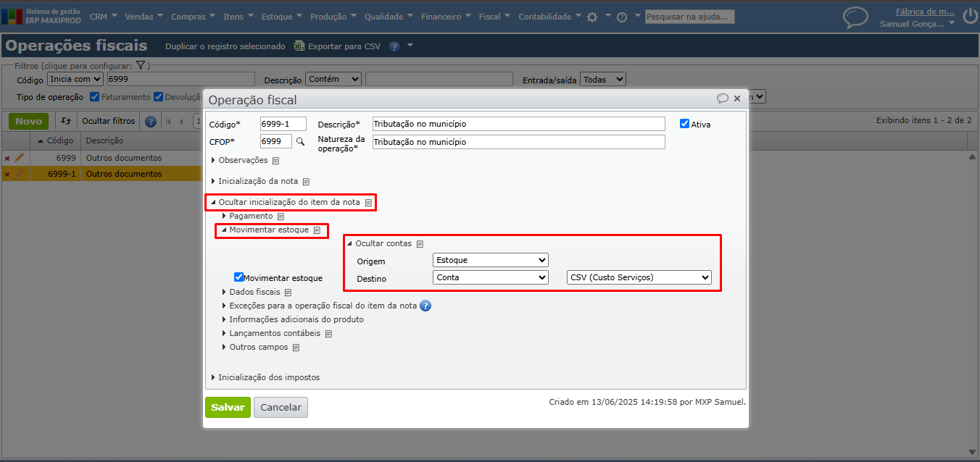
Task: Open the help question mark in menu bar
Action: coord(622,17)
